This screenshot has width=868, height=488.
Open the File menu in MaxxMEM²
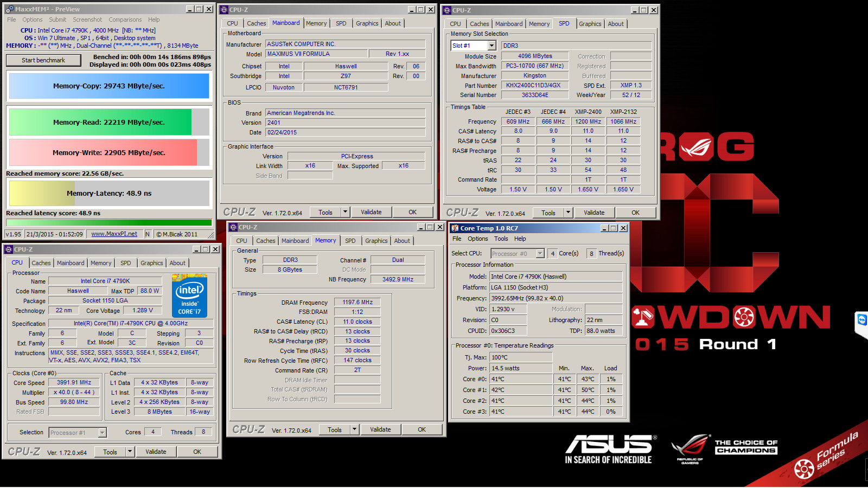(11, 20)
